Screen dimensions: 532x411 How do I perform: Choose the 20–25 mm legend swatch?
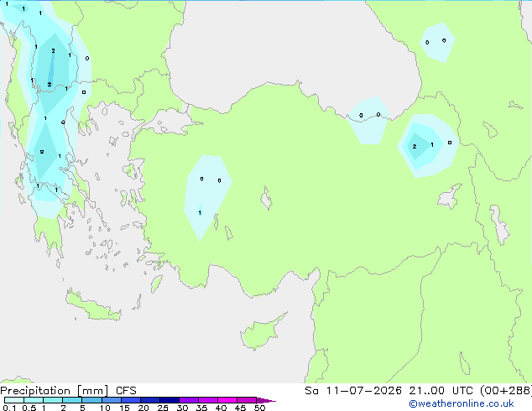coord(150,400)
